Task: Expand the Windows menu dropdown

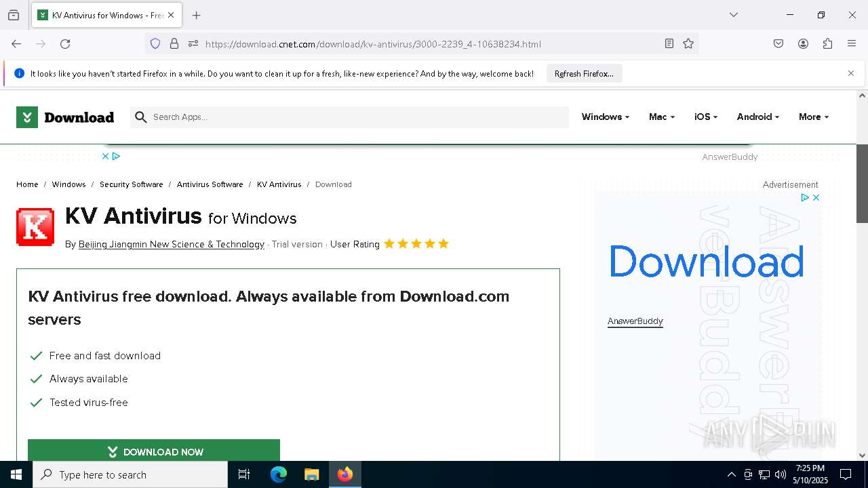Action: coord(605,117)
